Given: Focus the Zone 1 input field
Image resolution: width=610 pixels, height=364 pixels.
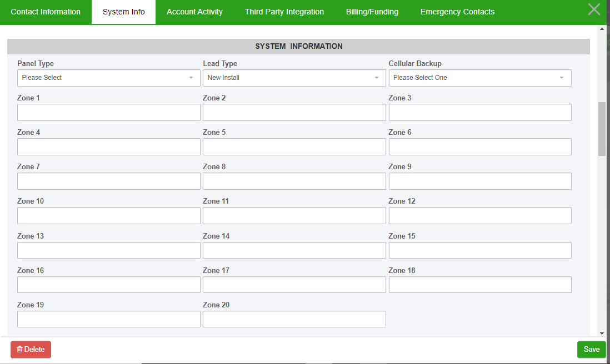Looking at the screenshot, I should coord(108,112).
